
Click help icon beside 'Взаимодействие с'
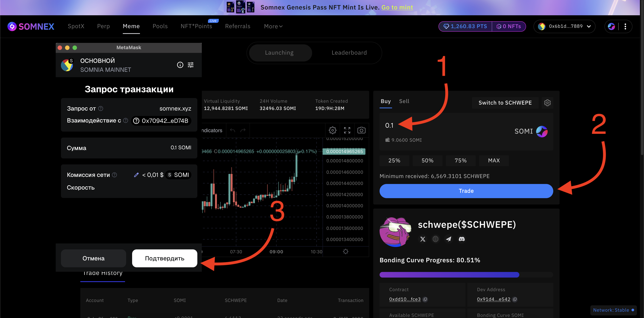coord(126,120)
